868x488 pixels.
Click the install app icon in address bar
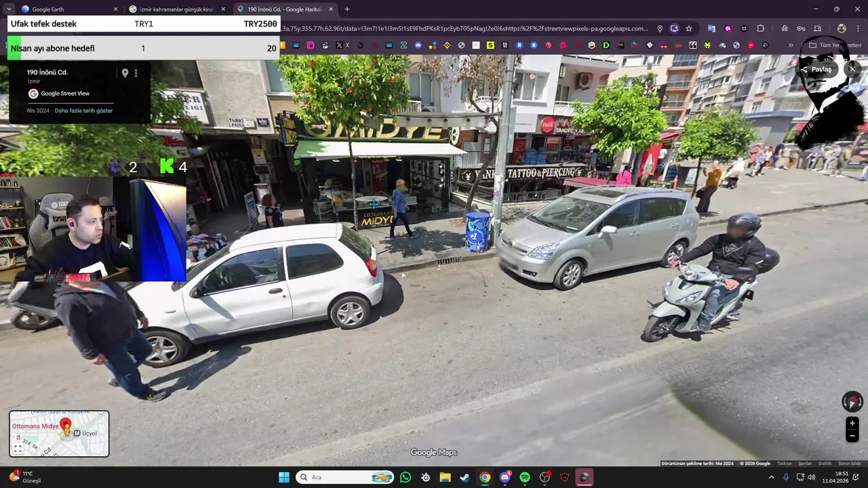(x=674, y=28)
